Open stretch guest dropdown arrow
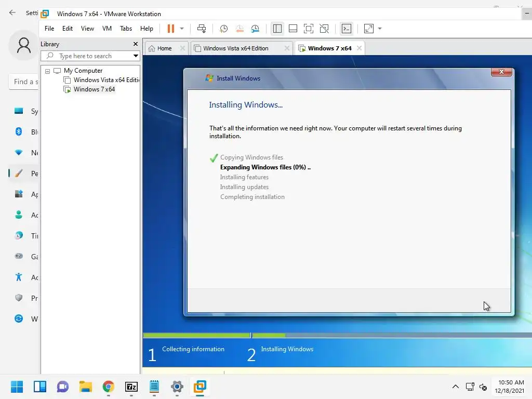The image size is (532, 399). tap(380, 29)
